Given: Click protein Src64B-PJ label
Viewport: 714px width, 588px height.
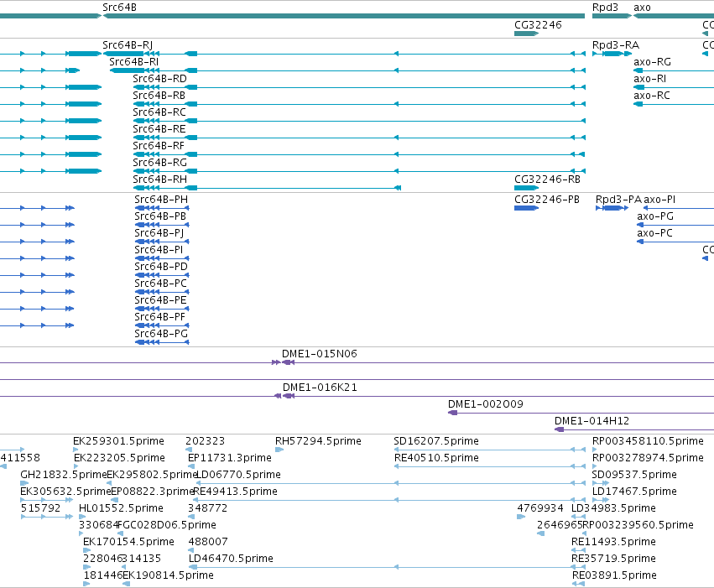Looking at the screenshot, I should click(x=159, y=233).
